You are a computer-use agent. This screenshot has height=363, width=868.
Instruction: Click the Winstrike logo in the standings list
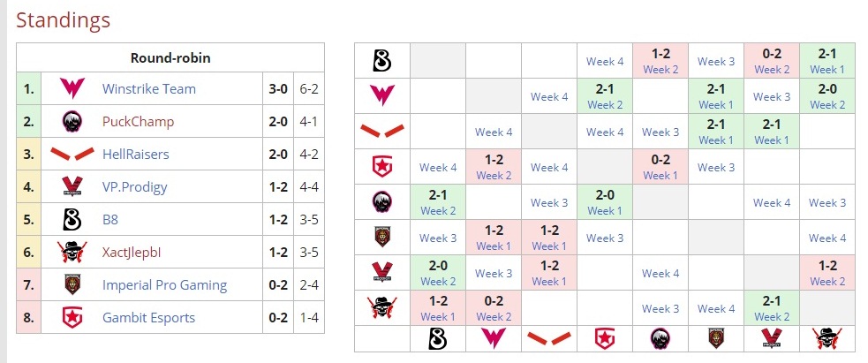pos(72,89)
